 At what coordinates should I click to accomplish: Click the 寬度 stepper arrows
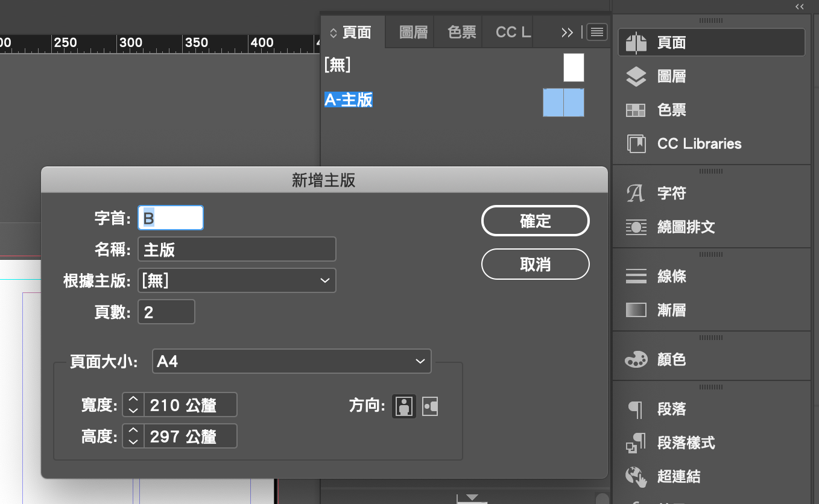[133, 405]
